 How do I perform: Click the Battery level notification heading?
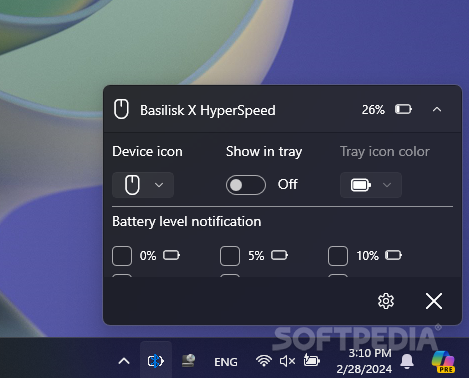tap(187, 222)
